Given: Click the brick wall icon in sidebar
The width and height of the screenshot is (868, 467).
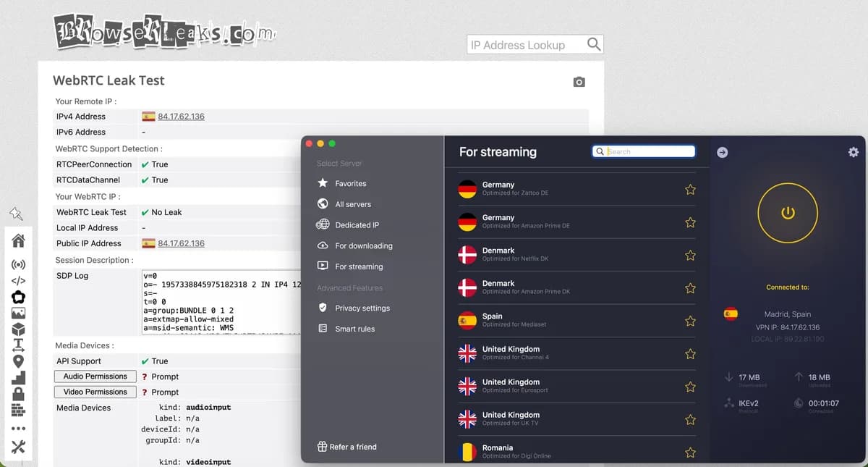Looking at the screenshot, I should point(18,411).
